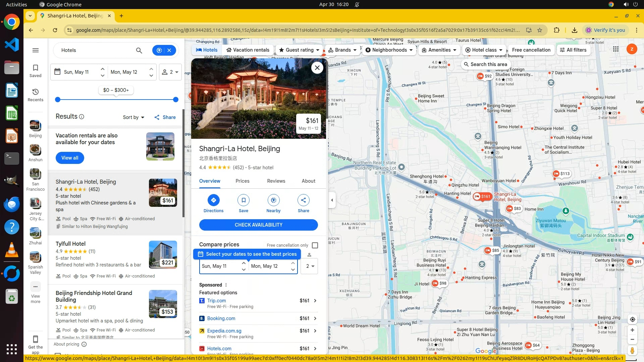
Task: Click the Save icon under the hotel name
Action: tap(243, 200)
